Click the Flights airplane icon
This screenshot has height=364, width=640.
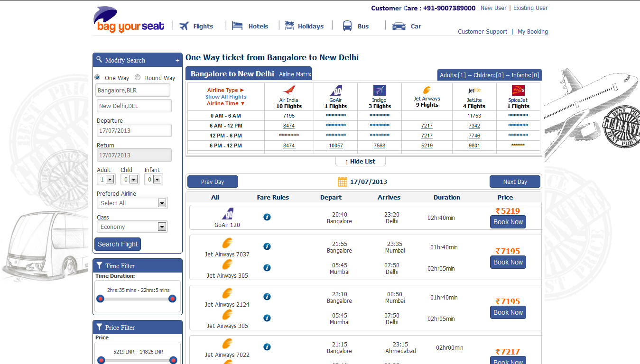[x=184, y=26]
